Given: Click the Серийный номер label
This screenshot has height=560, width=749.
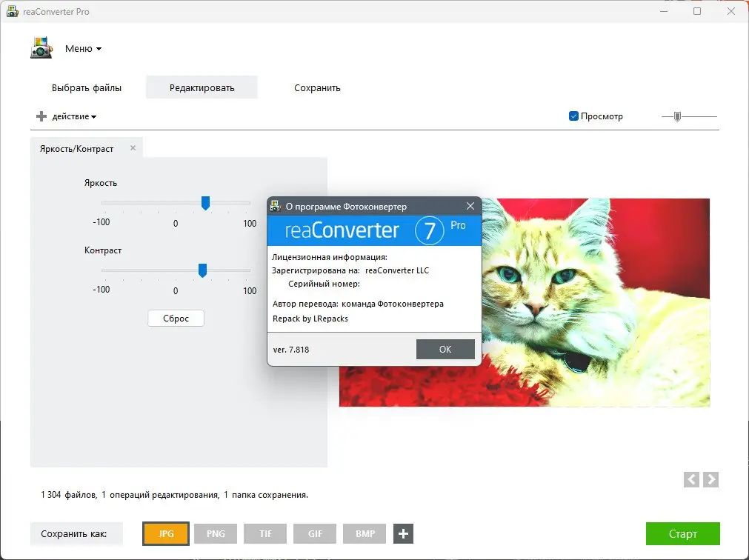Looking at the screenshot, I should pos(324,284).
